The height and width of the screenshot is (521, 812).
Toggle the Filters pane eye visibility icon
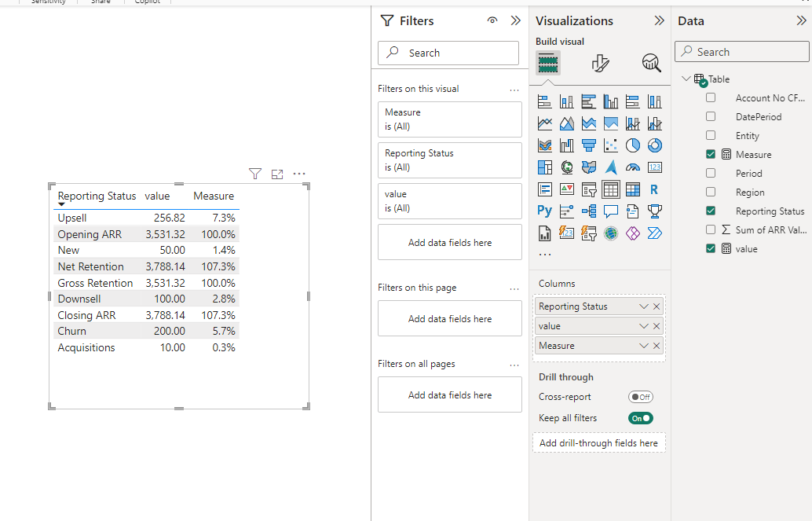pyautogui.click(x=492, y=20)
